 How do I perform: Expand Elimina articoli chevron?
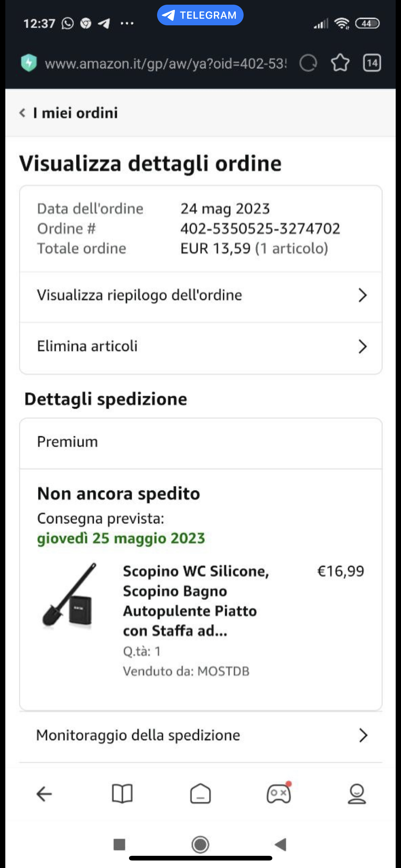click(x=362, y=347)
